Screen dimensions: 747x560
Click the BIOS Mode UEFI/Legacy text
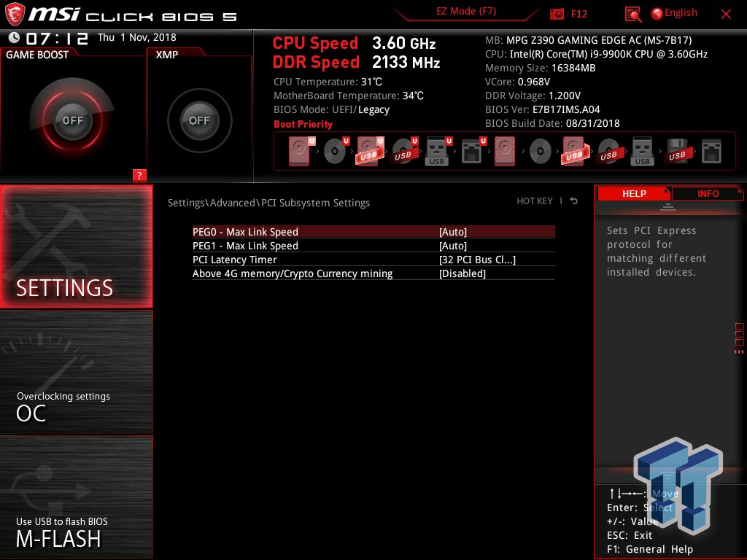pos(332,109)
